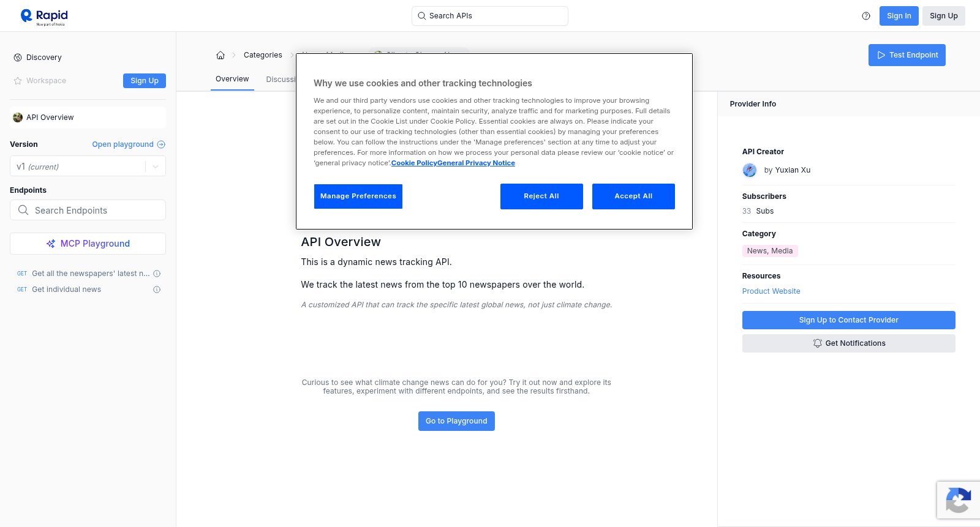Click the sidebar Workspace Sign Up button
Screen dimensions: 980x527
point(145,81)
